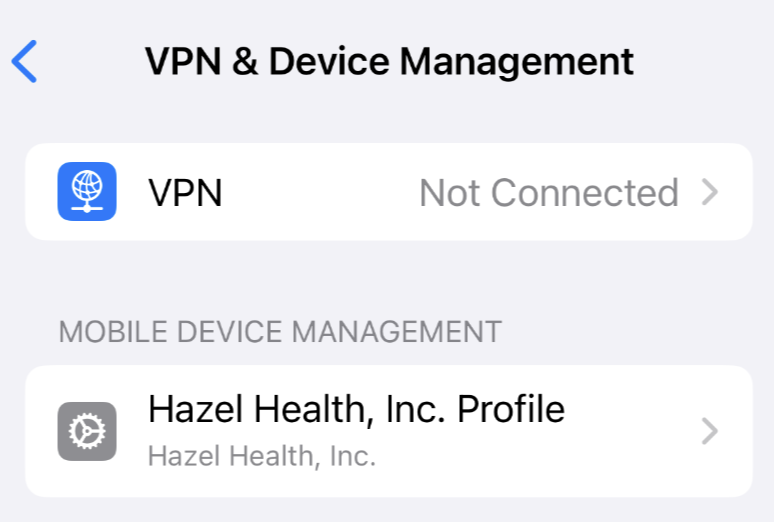The width and height of the screenshot is (774, 522).
Task: Click the blue VPN globe icon
Action: (x=87, y=191)
